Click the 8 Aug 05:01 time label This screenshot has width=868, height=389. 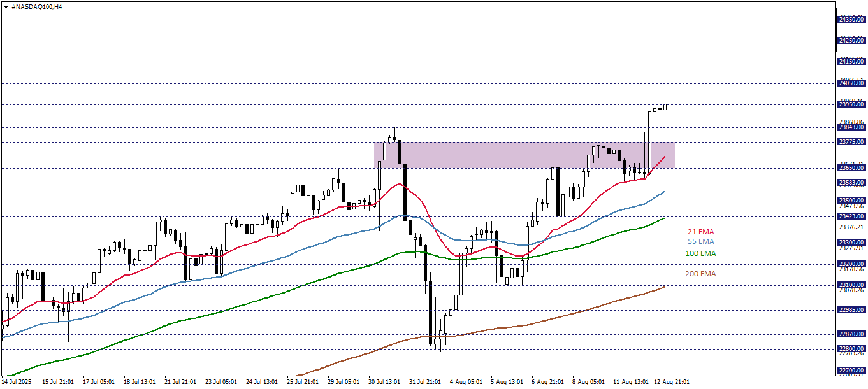(x=588, y=382)
